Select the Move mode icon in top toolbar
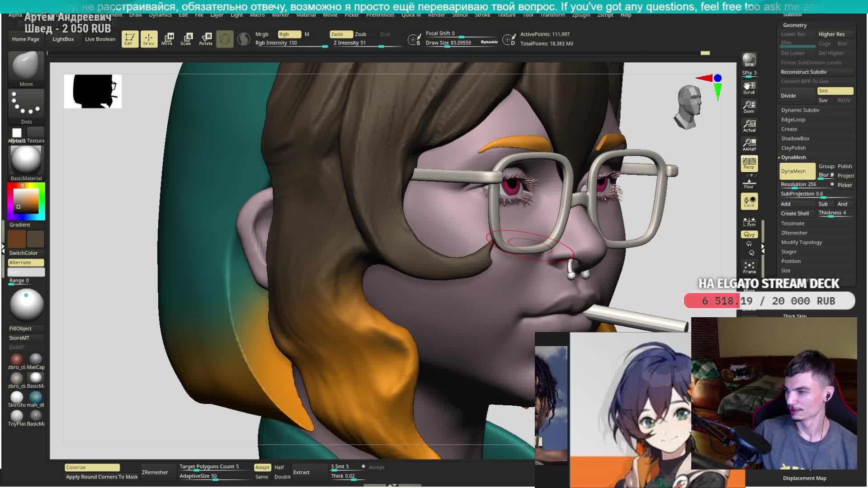The image size is (868, 488). [x=167, y=39]
